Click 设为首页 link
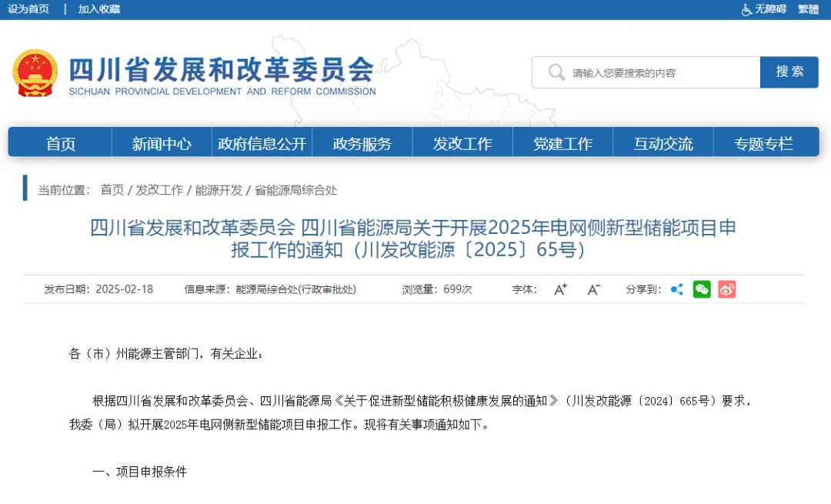The image size is (831, 504). [28, 9]
